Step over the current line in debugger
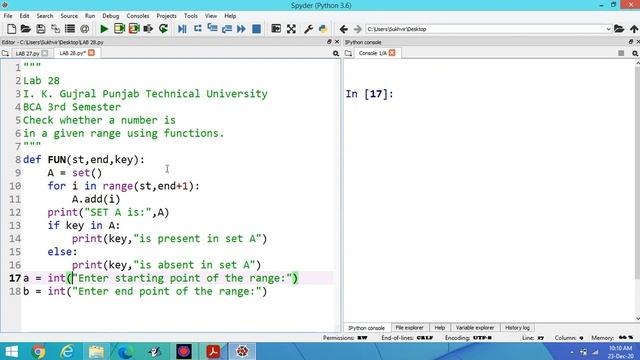 tap(198, 29)
